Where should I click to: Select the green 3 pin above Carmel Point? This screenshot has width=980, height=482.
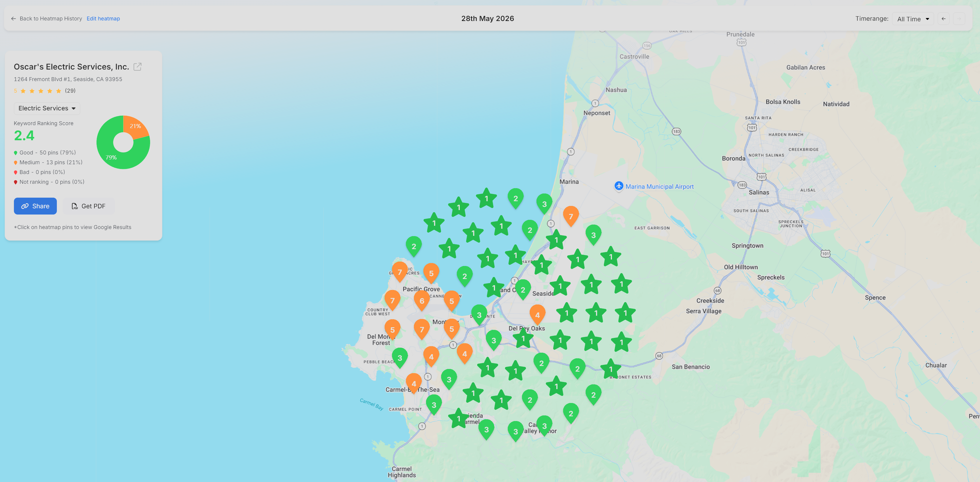click(x=434, y=405)
